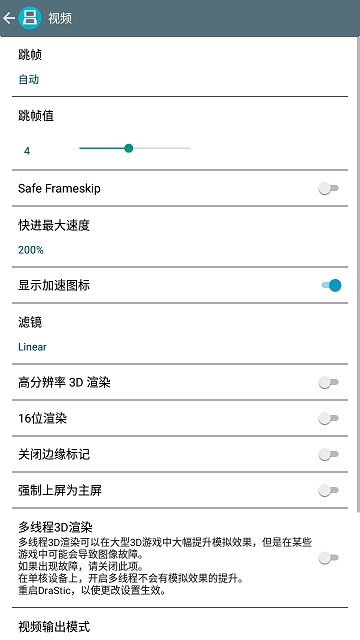Open the 滤镜 filter selection
360x640 pixels.
click(180, 334)
